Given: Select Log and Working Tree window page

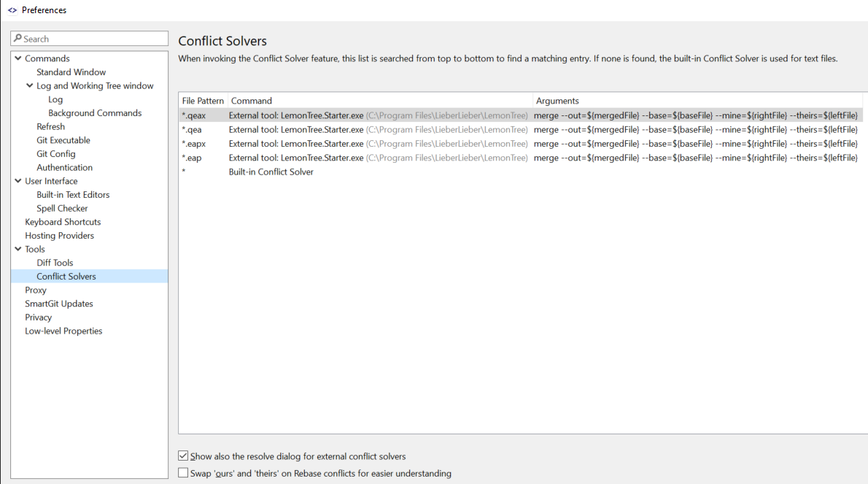Looking at the screenshot, I should pyautogui.click(x=95, y=86).
